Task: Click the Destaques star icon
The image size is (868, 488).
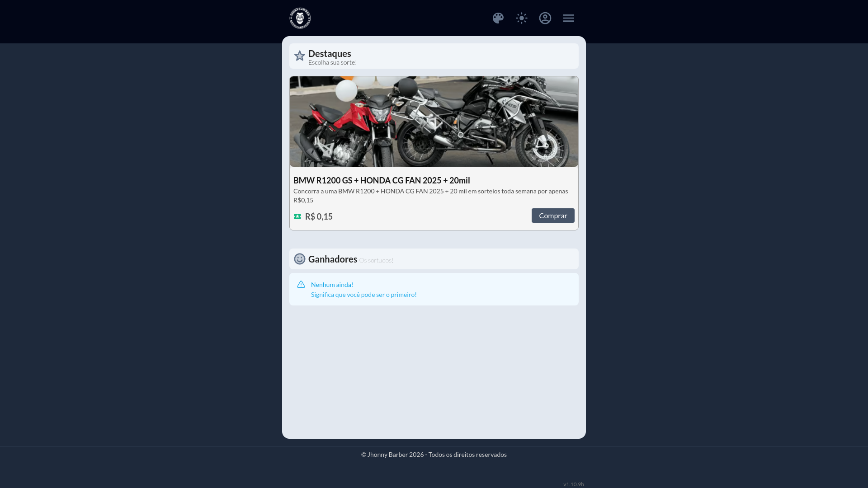Action: click(300, 56)
